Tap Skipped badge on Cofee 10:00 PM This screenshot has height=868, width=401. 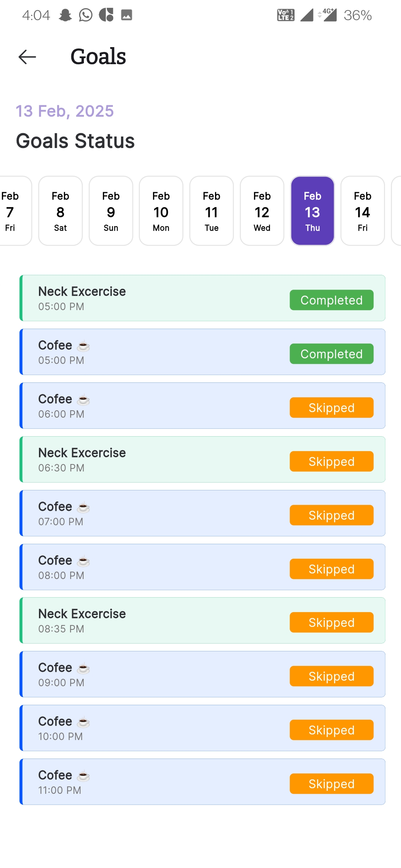332,730
